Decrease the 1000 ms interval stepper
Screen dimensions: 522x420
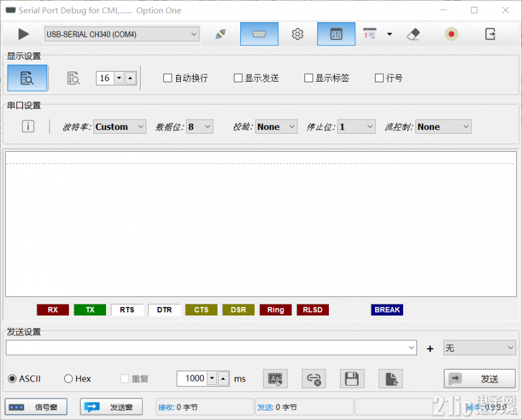point(212,379)
